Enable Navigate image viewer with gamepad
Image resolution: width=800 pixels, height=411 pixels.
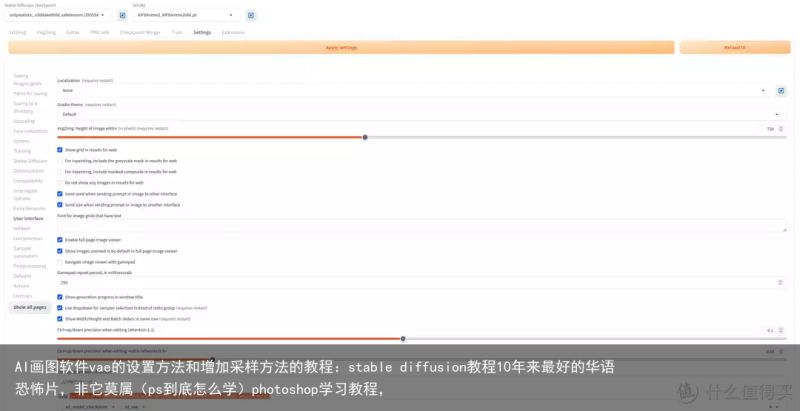[x=60, y=262]
